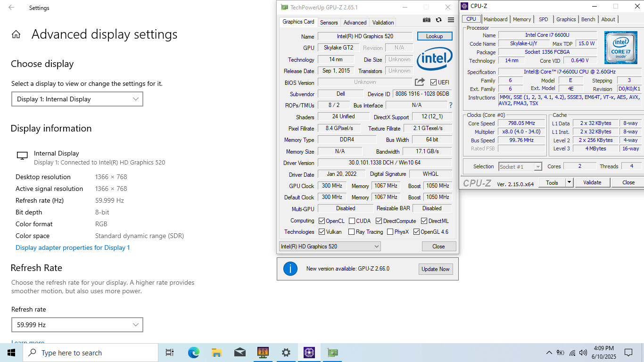Expand the Intel(R) HD Graphics 520 selector
This screenshot has width=644, height=362.
click(330, 246)
